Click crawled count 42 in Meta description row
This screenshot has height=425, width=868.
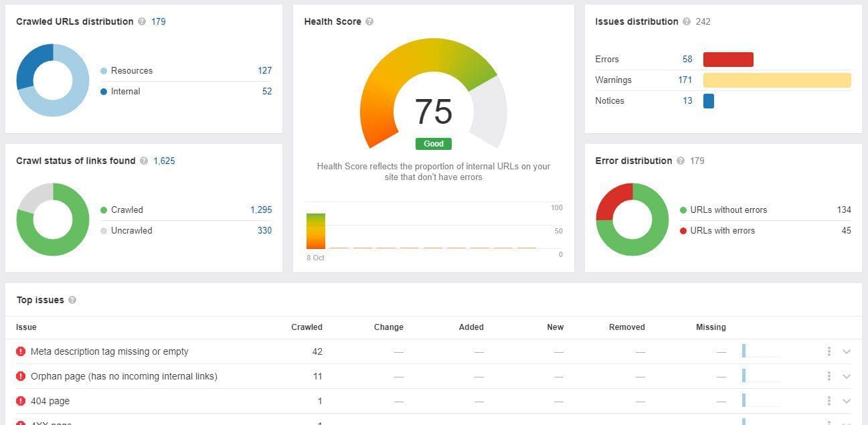pyautogui.click(x=317, y=351)
